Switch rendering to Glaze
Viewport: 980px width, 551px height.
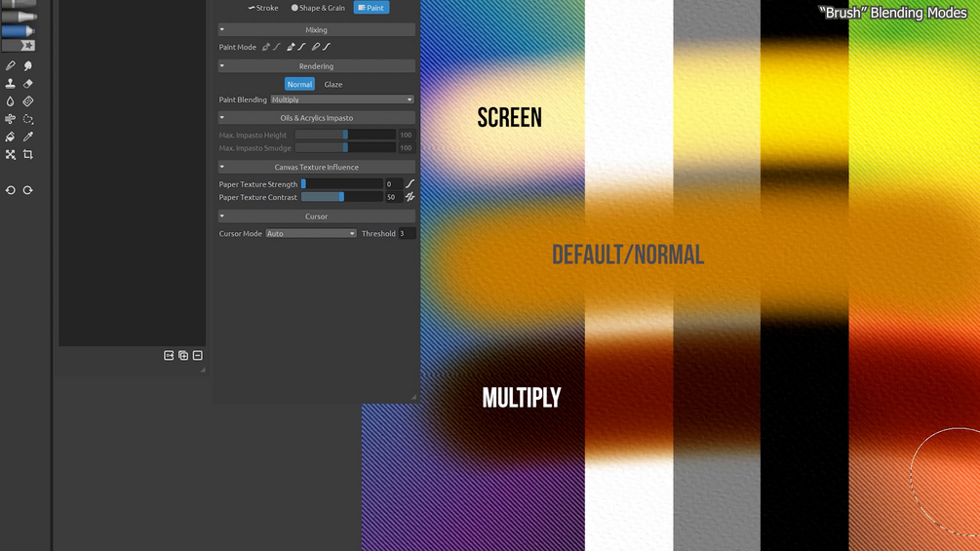(333, 84)
